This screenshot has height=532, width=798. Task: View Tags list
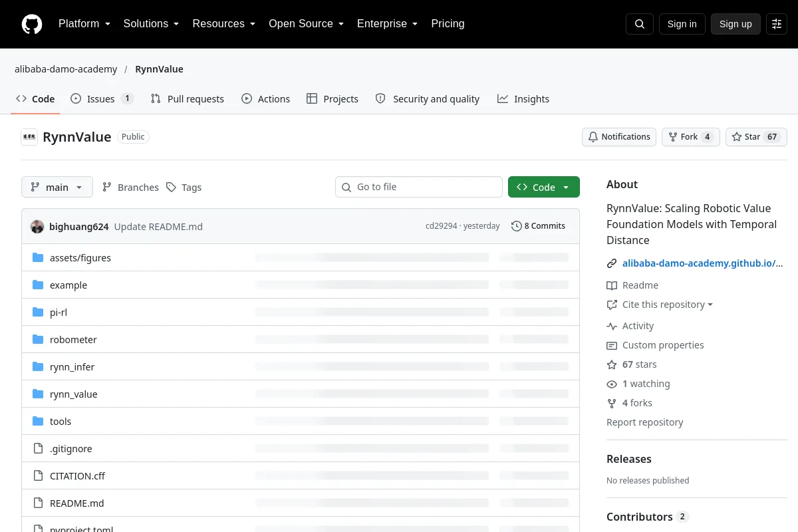coord(184,188)
